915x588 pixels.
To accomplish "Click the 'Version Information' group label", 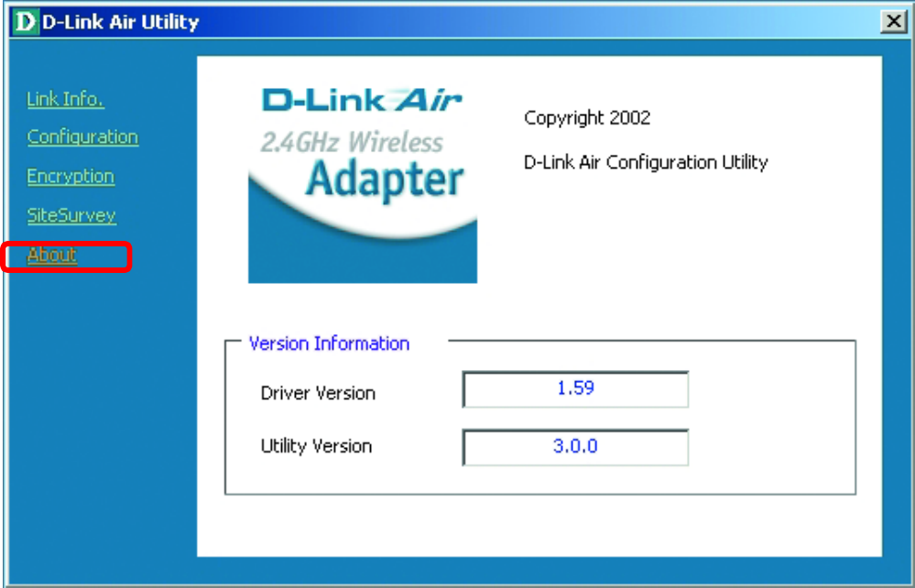I will (329, 343).
